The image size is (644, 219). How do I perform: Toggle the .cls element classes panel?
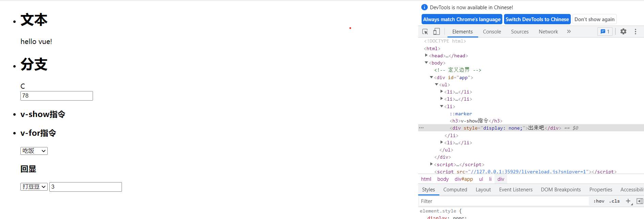[x=614, y=201]
